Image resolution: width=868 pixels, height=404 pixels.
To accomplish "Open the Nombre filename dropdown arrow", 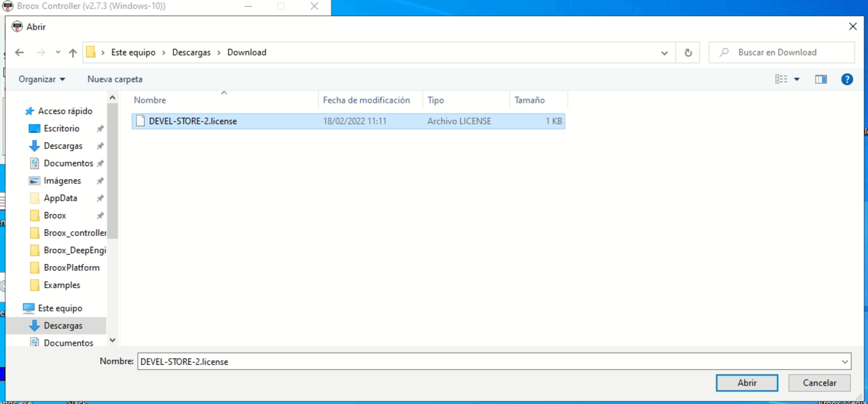I will 845,361.
